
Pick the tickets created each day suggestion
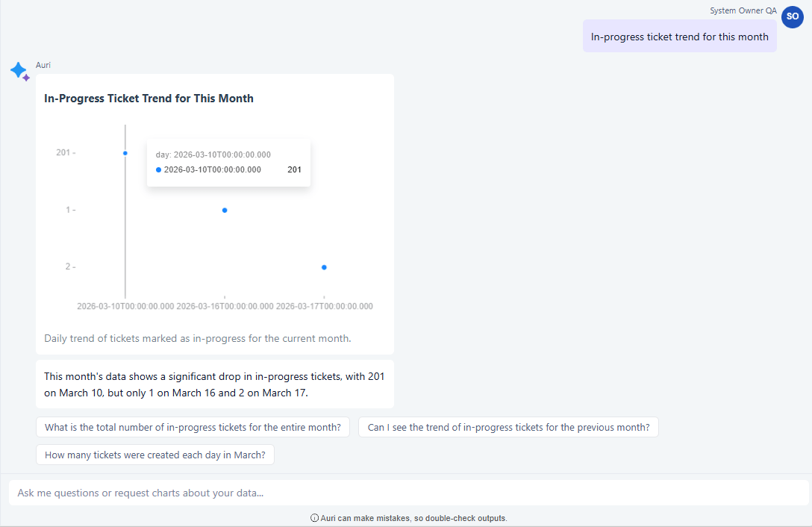coord(155,455)
